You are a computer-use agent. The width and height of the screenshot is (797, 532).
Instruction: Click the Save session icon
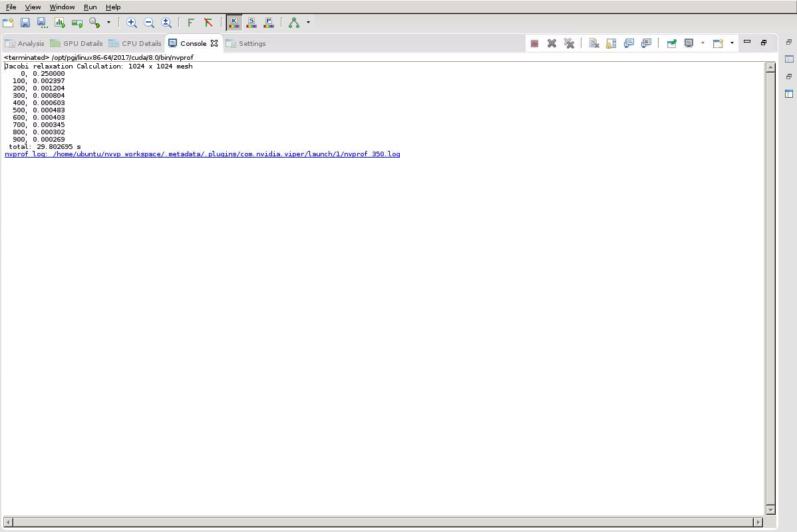25,23
